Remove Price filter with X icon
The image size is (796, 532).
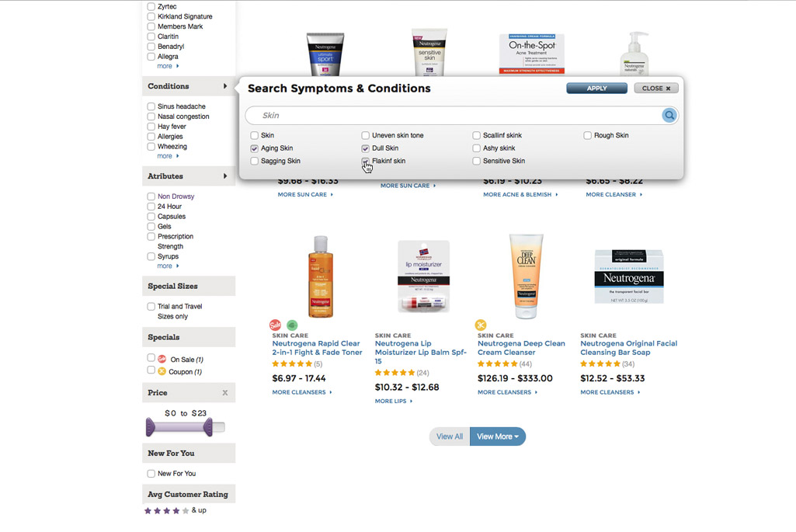coord(225,393)
